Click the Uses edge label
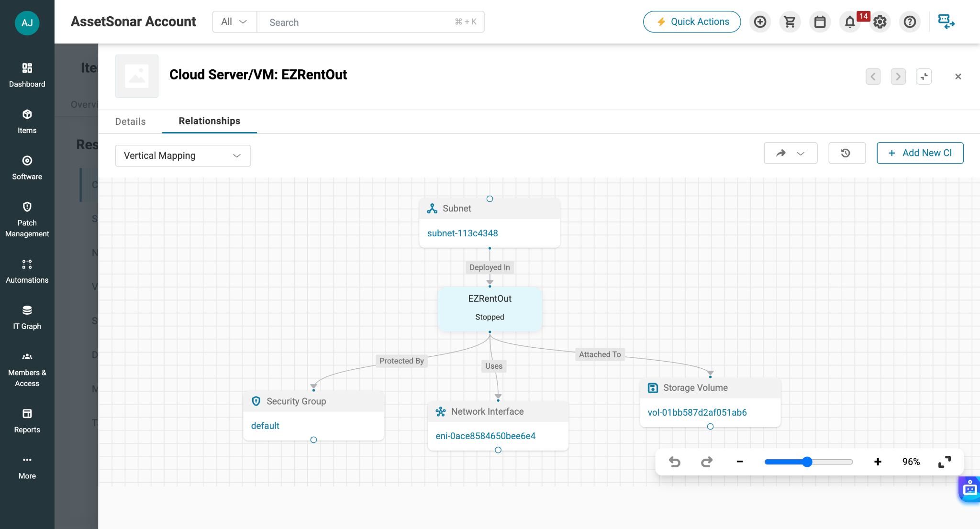 coord(494,366)
